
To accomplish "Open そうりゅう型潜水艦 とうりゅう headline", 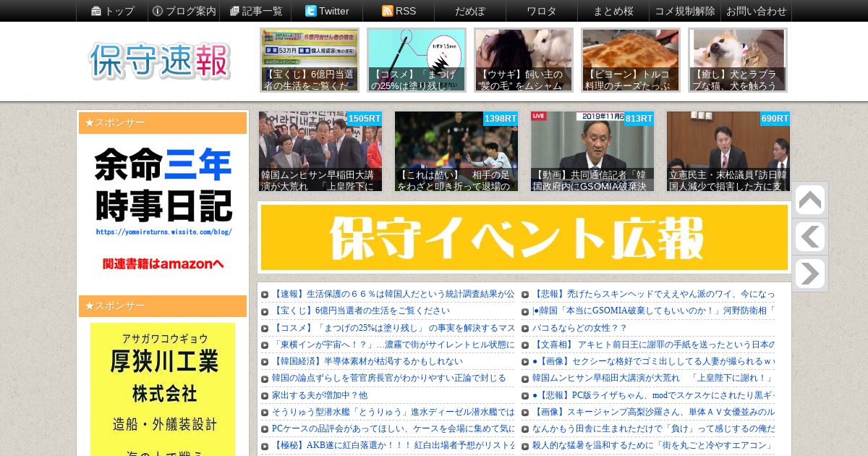I will click(x=393, y=412).
